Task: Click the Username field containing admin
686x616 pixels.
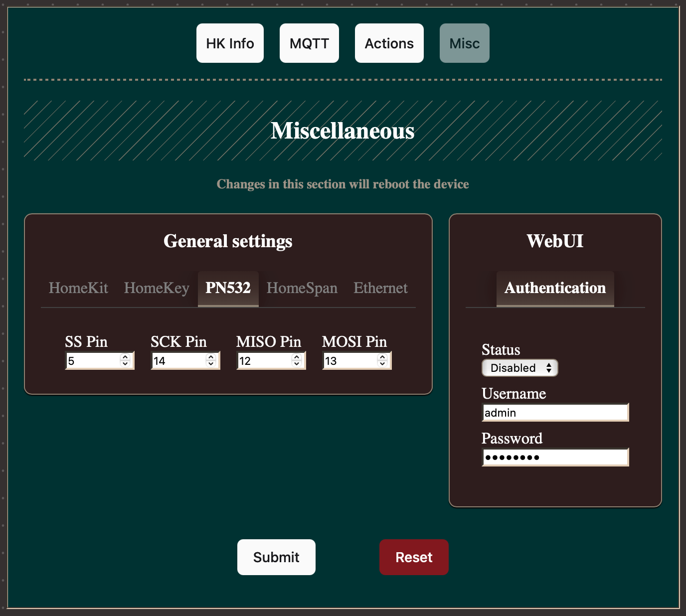Action: [555, 413]
